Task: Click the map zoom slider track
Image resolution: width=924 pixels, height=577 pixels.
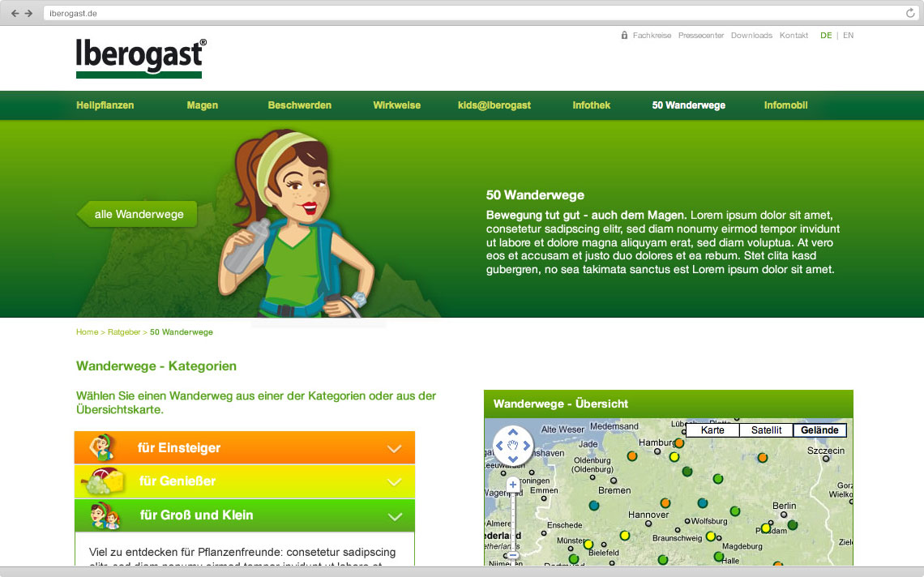Action: (x=513, y=520)
